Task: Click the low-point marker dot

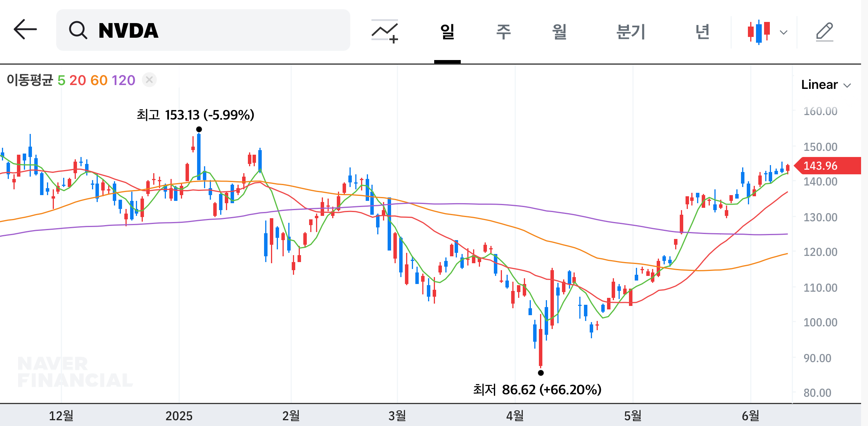Action: click(x=541, y=373)
